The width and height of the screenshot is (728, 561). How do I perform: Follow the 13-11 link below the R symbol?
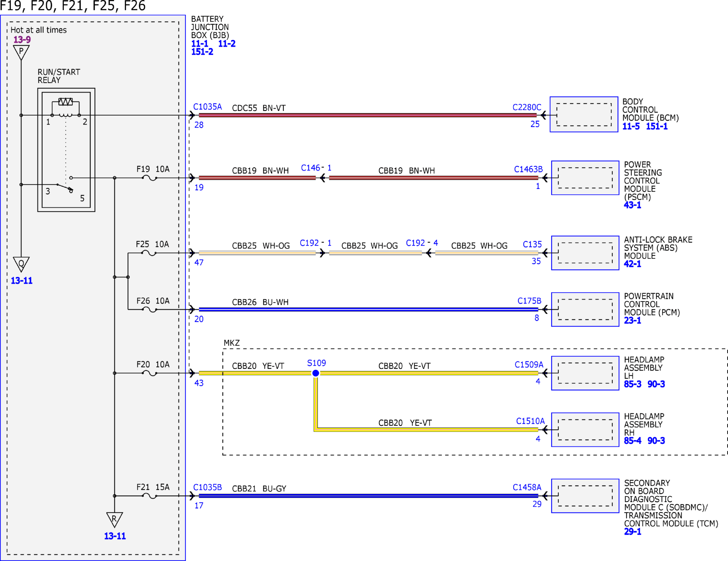pos(115,536)
